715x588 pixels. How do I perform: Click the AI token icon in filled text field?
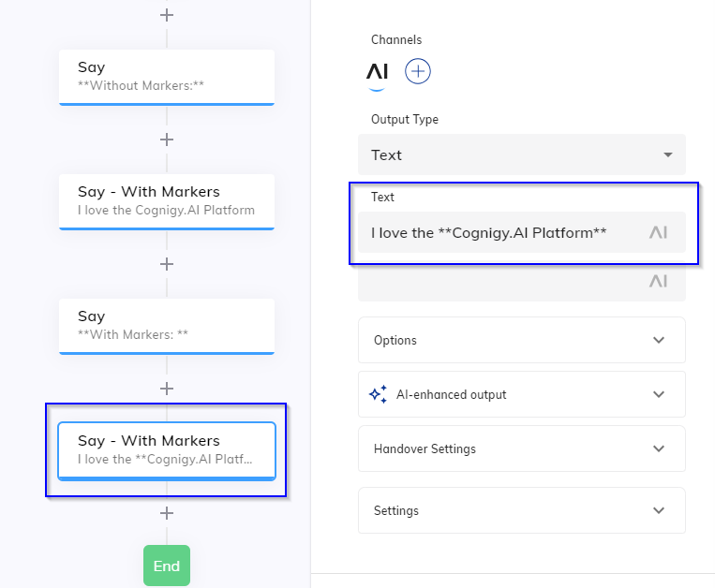pyautogui.click(x=658, y=233)
